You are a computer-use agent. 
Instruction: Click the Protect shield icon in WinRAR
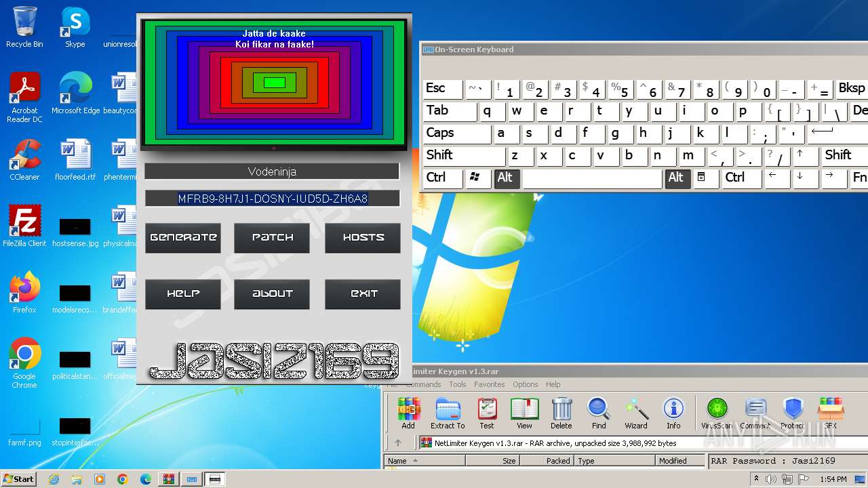click(793, 413)
